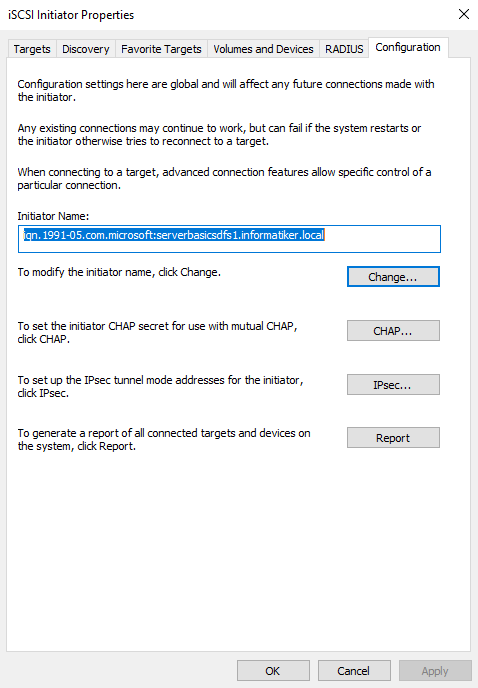Click the "To modify the initiator name" text
This screenshot has width=478, height=688.
point(119,272)
